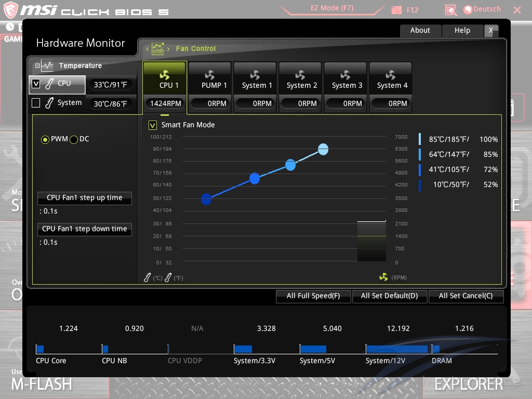
Task: Click the System temperature 30°C/86°F value
Action: tap(110, 104)
